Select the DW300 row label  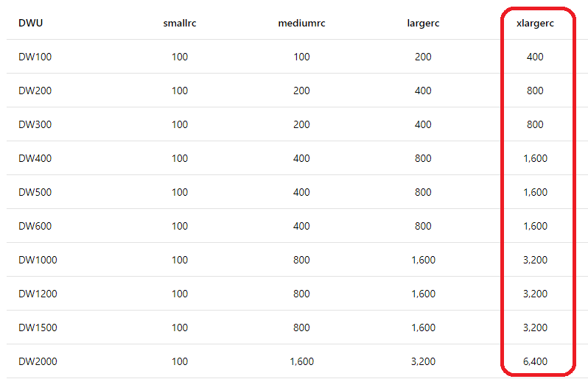(35, 124)
